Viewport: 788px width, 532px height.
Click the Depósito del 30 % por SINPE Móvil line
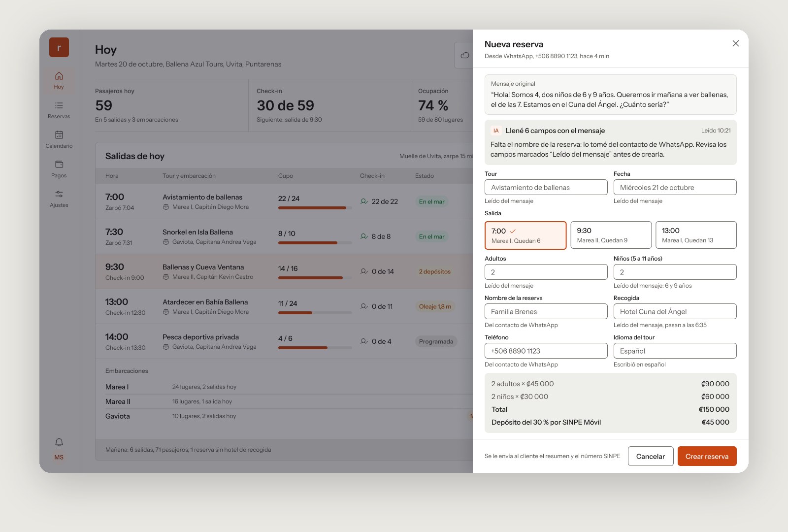pyautogui.click(x=610, y=422)
